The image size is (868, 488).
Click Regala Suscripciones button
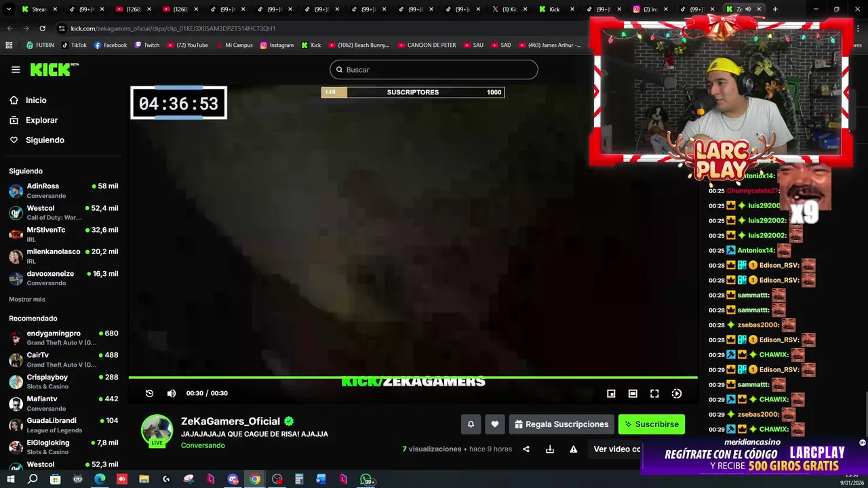(x=561, y=424)
